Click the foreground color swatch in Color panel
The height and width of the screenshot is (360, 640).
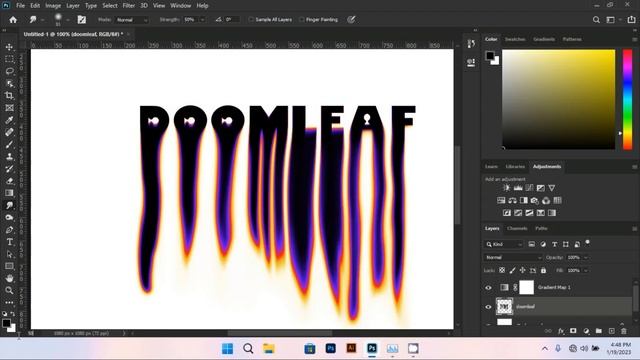coord(489,56)
